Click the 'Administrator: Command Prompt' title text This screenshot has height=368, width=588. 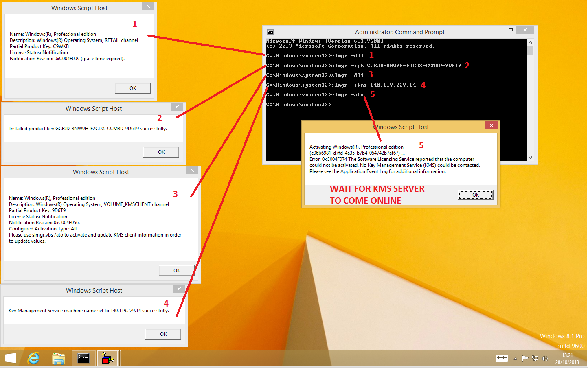click(x=400, y=32)
